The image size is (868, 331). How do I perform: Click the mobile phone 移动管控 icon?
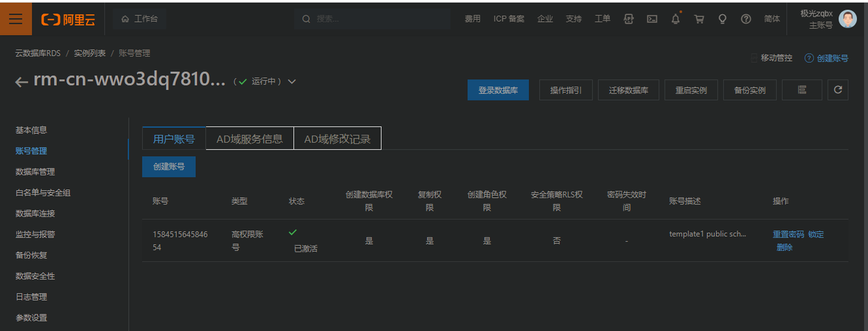click(x=754, y=58)
